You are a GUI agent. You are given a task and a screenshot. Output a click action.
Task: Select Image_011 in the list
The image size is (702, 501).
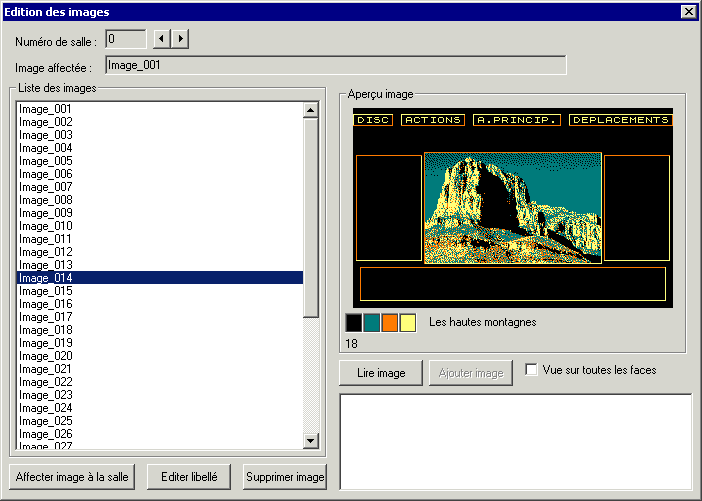[x=160, y=239]
